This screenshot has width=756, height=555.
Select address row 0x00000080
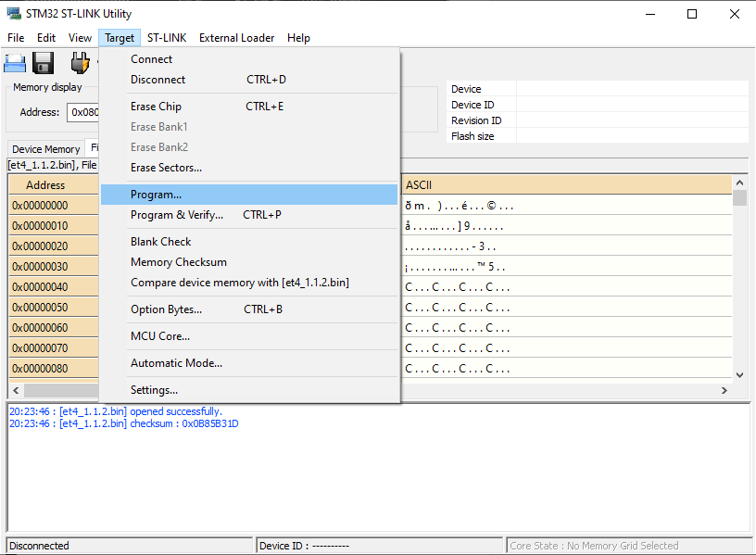pyautogui.click(x=54, y=369)
